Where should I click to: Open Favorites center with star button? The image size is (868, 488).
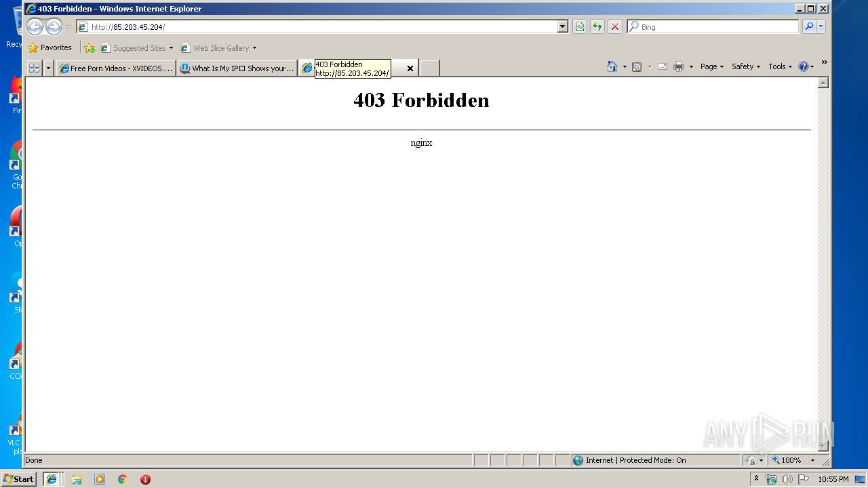click(x=50, y=48)
